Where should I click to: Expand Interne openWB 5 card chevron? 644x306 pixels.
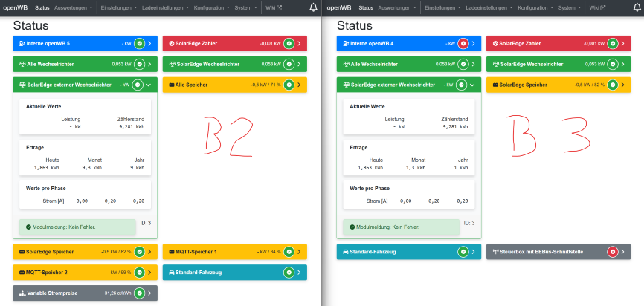click(x=149, y=44)
